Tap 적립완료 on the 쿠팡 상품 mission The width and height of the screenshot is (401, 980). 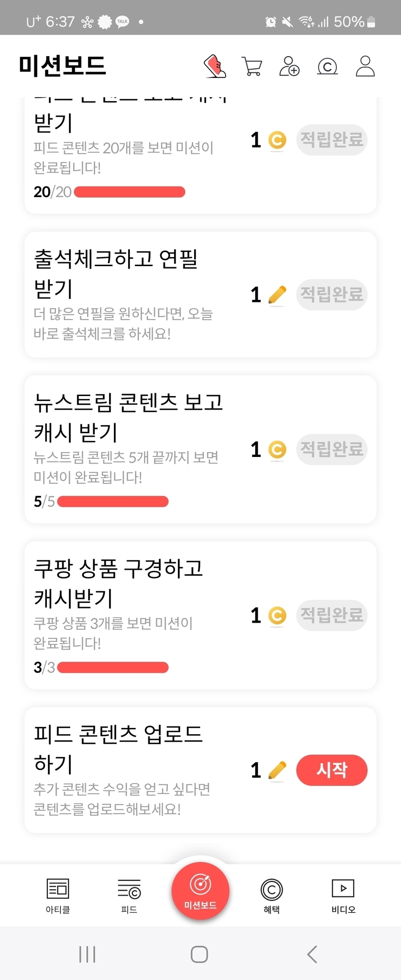tap(331, 615)
